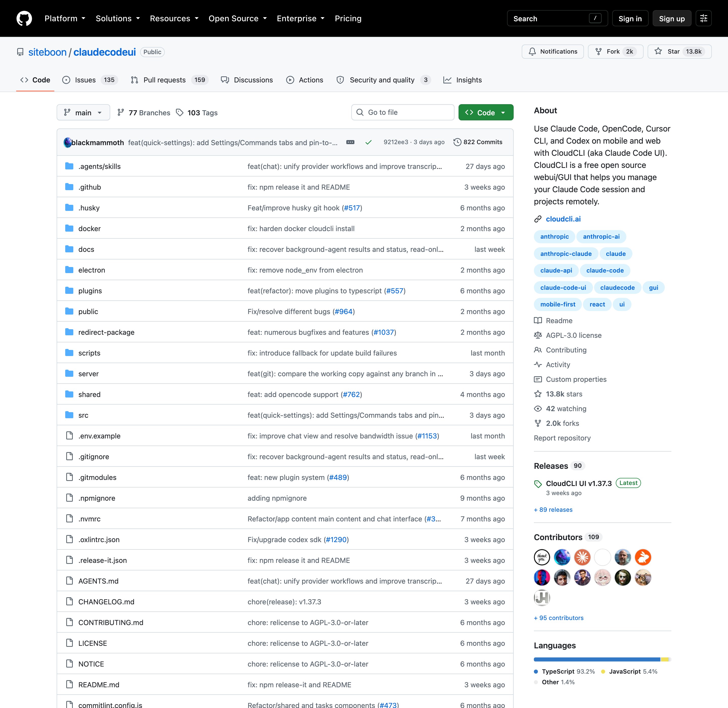Go to the Pricing page

click(348, 18)
